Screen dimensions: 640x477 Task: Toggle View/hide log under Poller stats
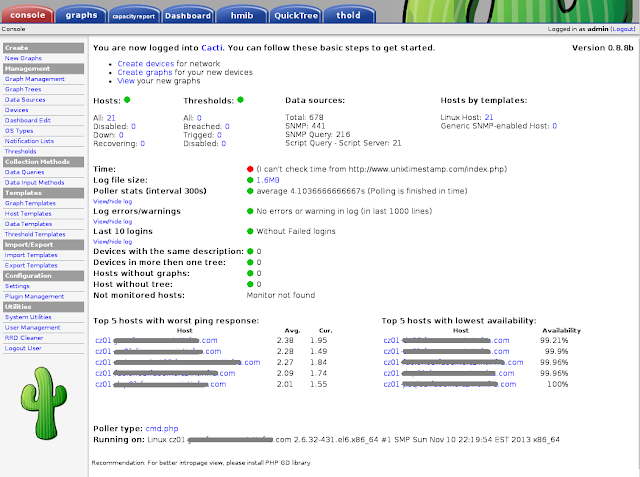[x=113, y=202]
